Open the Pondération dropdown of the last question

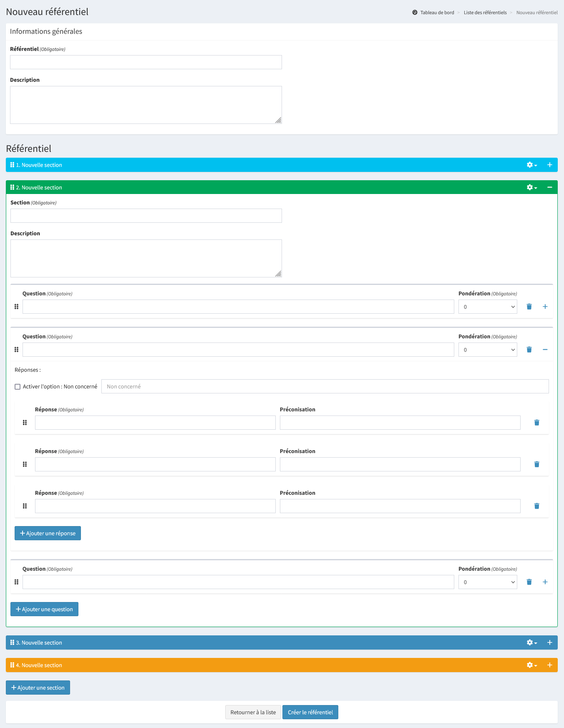(487, 582)
